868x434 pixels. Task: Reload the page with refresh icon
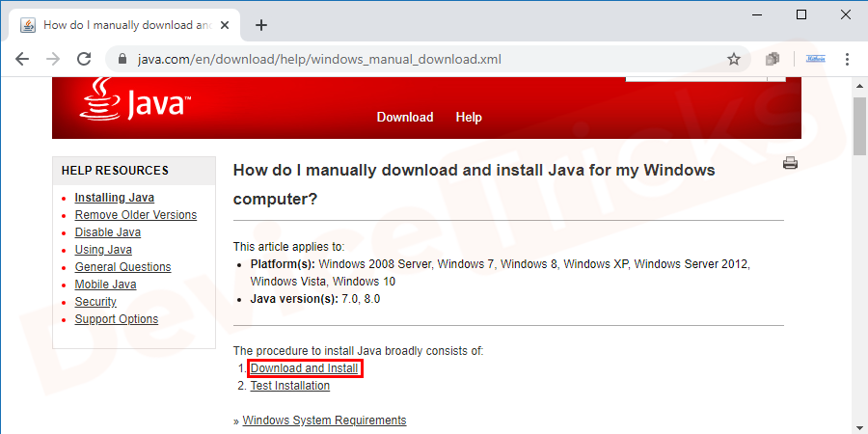[x=84, y=59]
